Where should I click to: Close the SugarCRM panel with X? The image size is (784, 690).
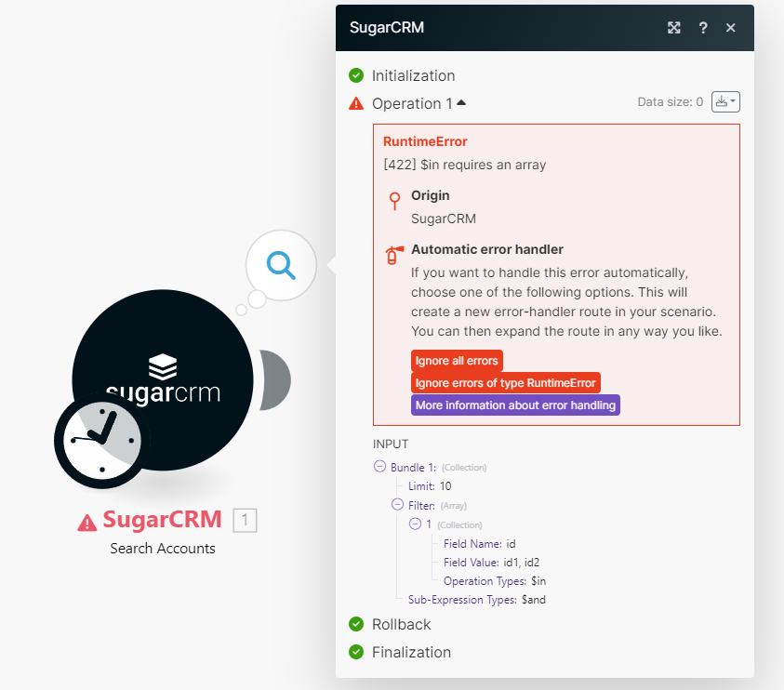[x=730, y=28]
